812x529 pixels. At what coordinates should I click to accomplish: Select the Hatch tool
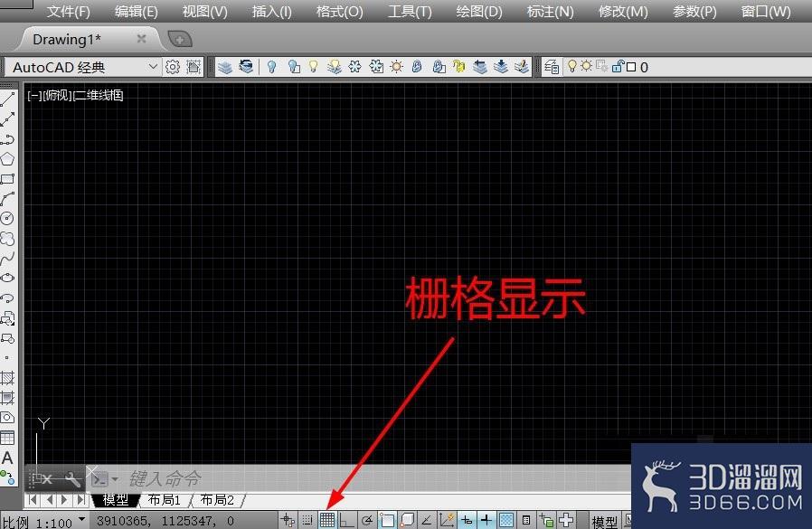click(7, 378)
